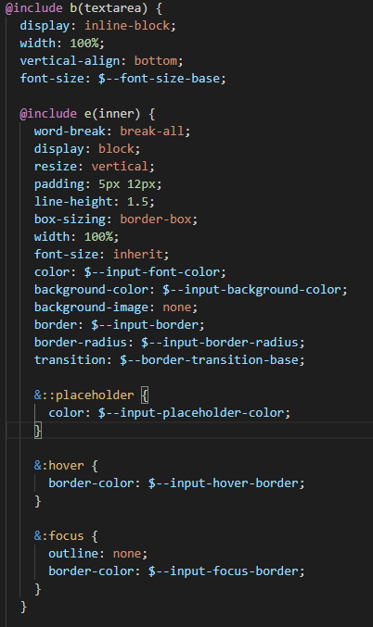Click the box-sizing: border-box declaration
373x627 pixels.
[x=116, y=219]
